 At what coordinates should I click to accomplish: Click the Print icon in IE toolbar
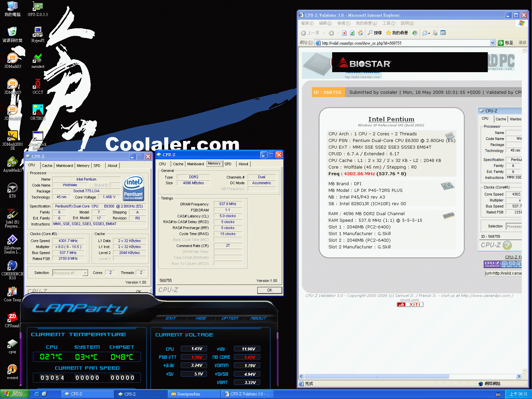pyautogui.click(x=435, y=33)
